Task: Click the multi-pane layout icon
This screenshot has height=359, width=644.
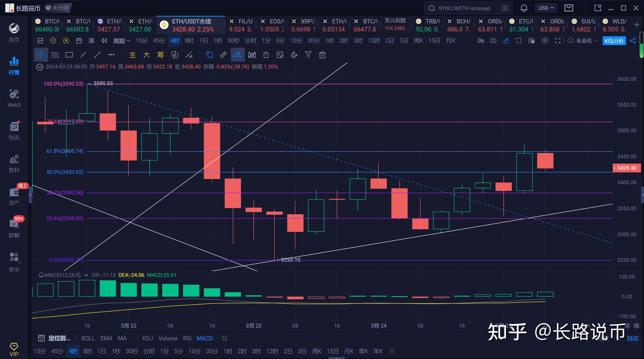Action: 91,41
